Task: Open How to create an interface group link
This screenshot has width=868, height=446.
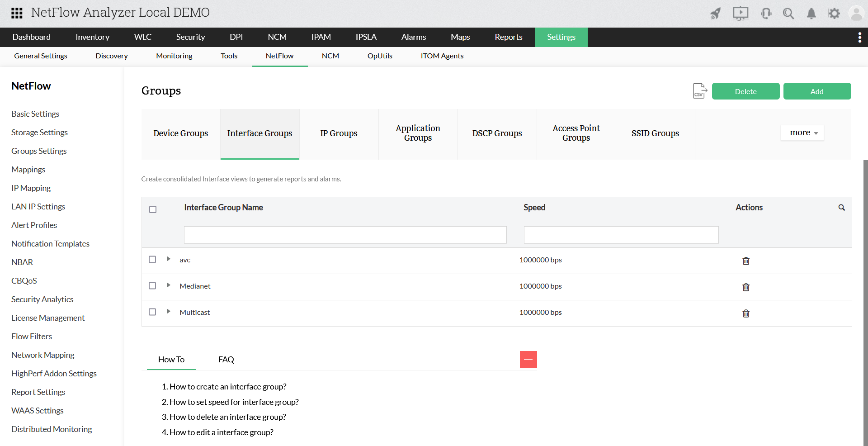Action: [228, 387]
